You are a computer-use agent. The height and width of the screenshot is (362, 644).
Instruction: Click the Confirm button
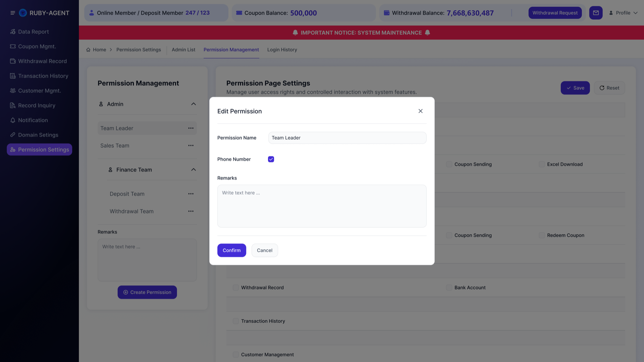pos(231,250)
